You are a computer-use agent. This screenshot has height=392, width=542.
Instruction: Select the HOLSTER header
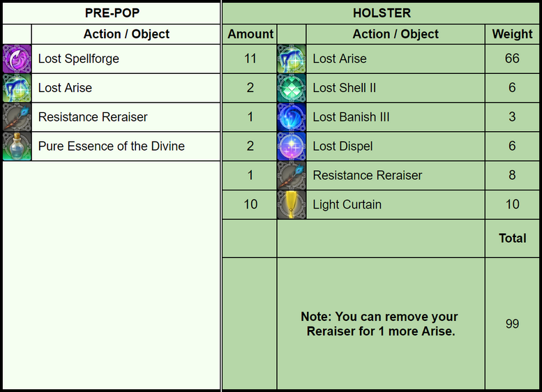pos(382,13)
